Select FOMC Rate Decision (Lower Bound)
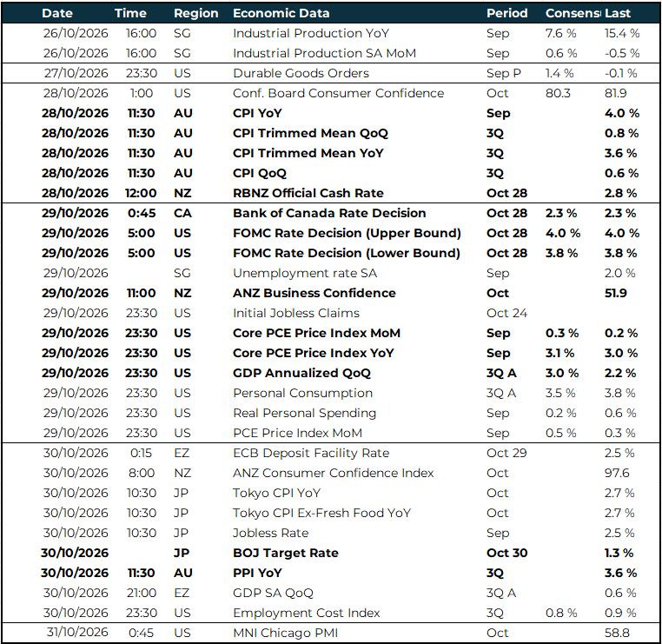The width and height of the screenshot is (662, 644). click(x=346, y=254)
